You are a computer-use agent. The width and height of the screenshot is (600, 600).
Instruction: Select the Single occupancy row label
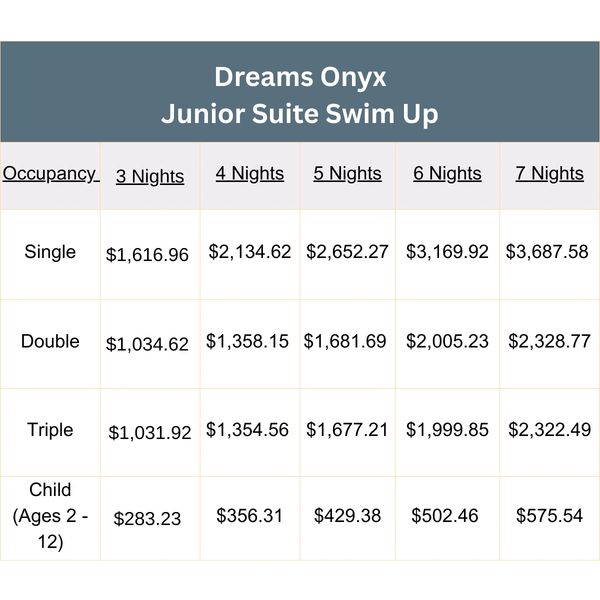coord(50,252)
